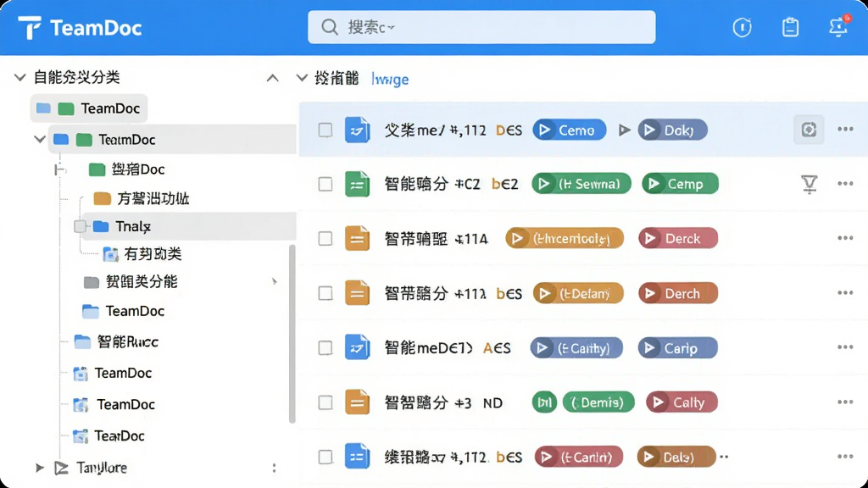
Task: Check the box for the row with the Derch tag
Action: pyautogui.click(x=325, y=292)
